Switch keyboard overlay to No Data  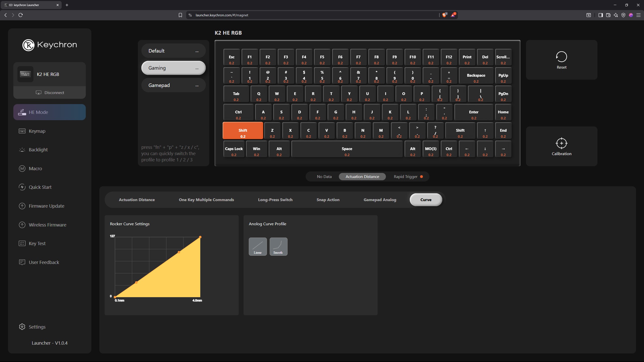tap(324, 176)
